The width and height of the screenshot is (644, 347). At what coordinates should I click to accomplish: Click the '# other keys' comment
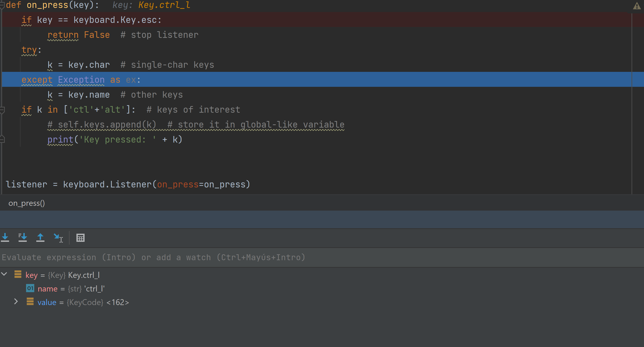point(152,95)
